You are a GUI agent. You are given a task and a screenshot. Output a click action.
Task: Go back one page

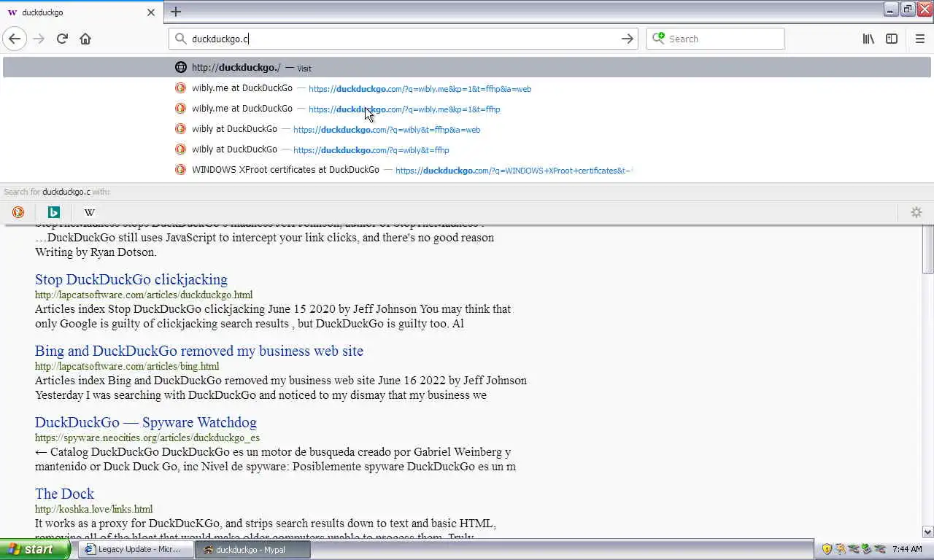tap(15, 39)
